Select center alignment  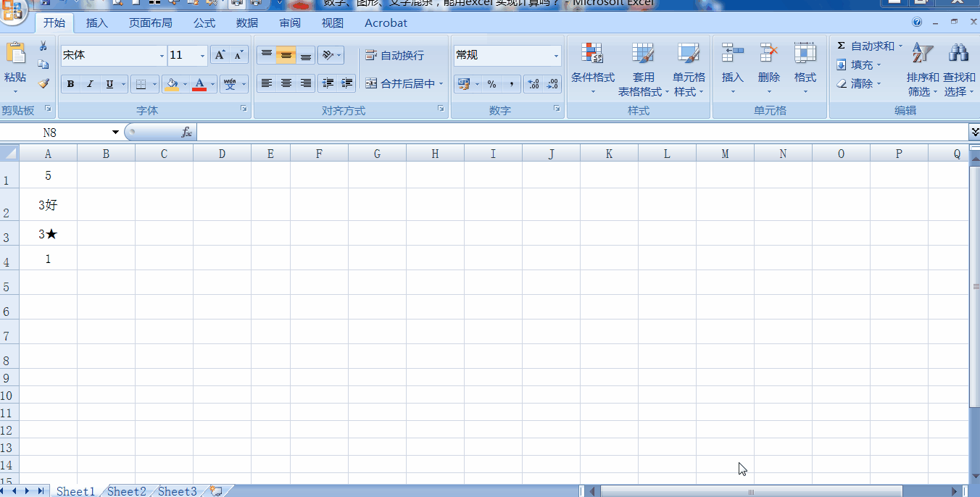[x=286, y=83]
